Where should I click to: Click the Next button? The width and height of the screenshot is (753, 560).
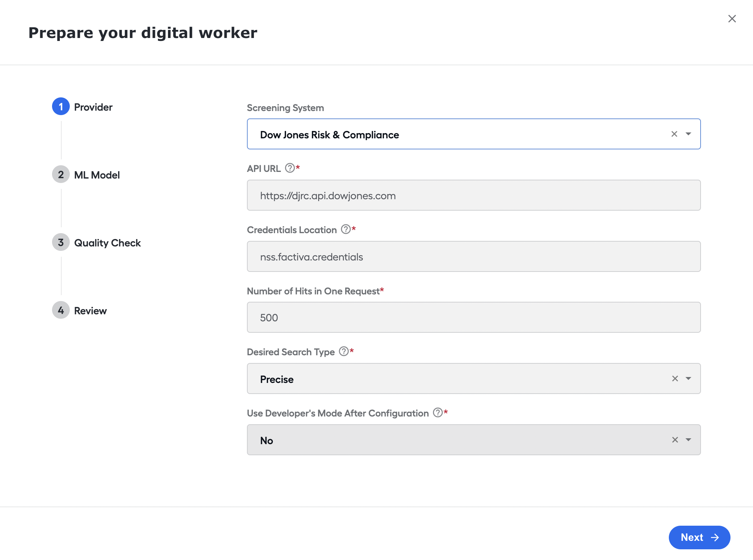tap(699, 537)
